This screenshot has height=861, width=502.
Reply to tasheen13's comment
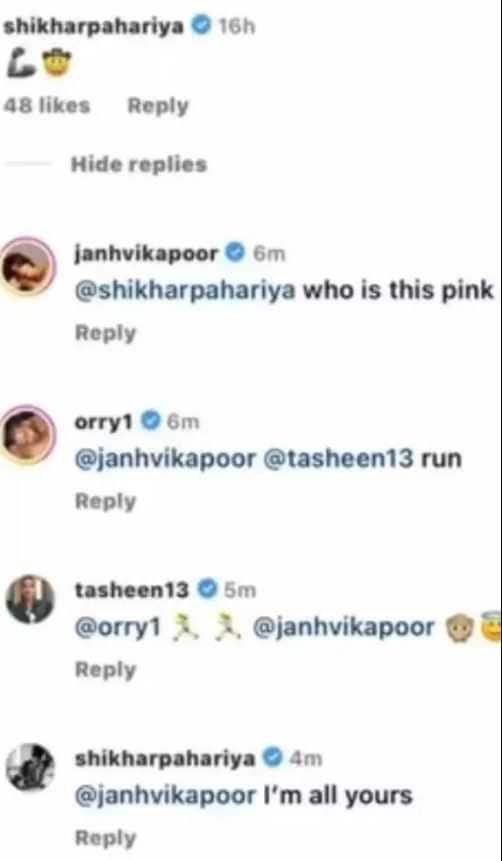click(x=105, y=669)
